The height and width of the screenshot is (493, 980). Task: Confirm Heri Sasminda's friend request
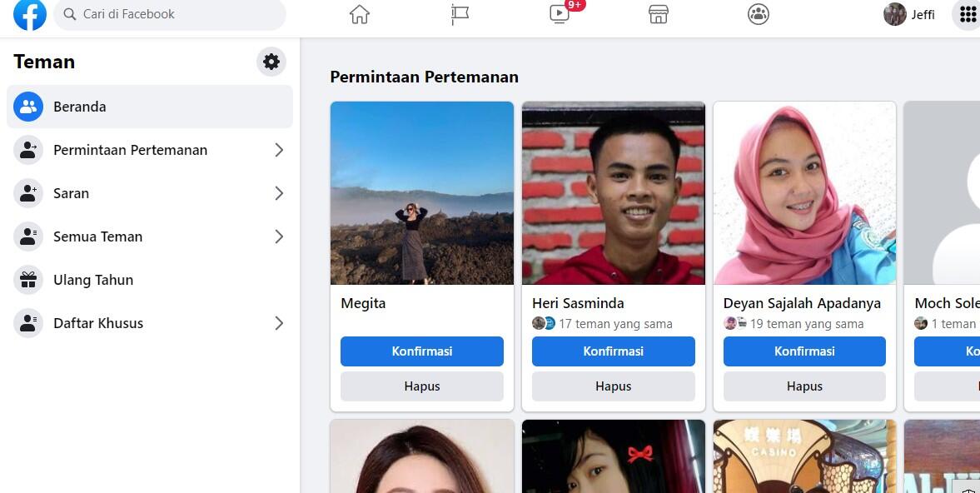pos(613,351)
